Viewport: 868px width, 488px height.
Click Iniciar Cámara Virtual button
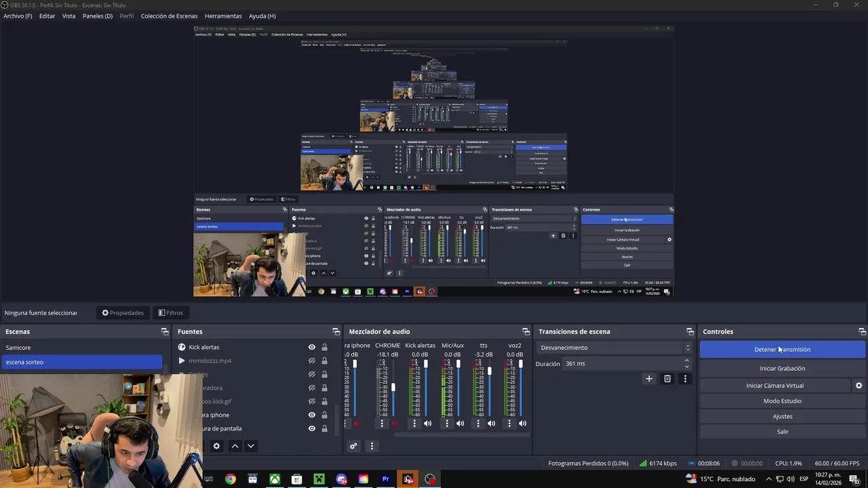point(775,386)
